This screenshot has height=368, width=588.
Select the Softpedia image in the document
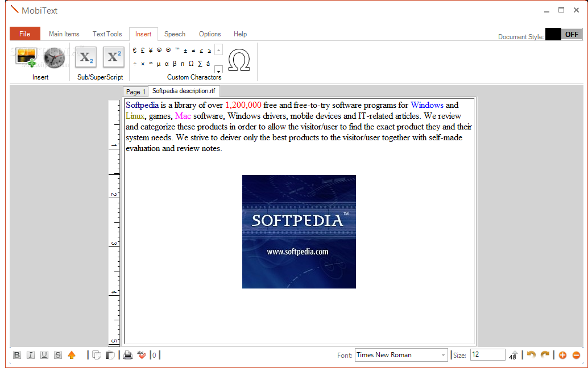coord(299,232)
